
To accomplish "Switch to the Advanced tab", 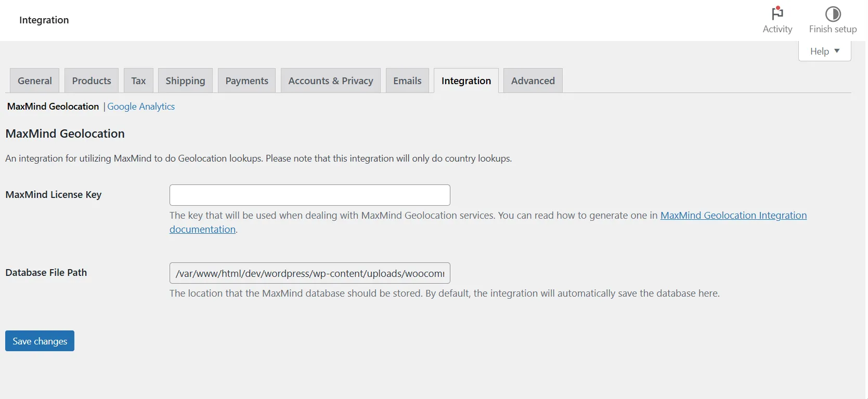I will [533, 81].
